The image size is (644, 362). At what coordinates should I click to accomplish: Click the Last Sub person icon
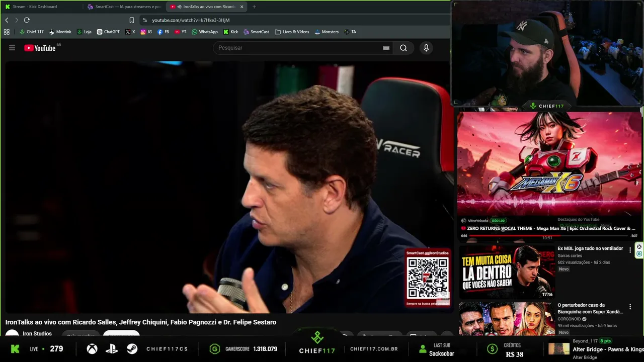[x=423, y=349]
